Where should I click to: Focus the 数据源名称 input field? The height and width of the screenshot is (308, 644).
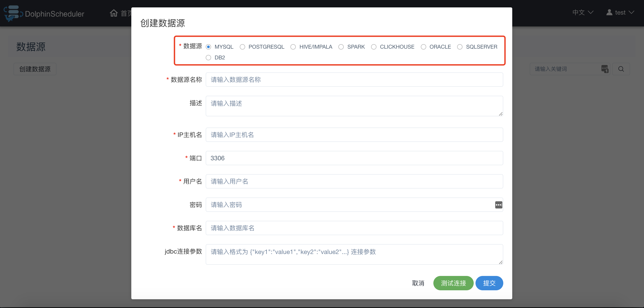coord(354,80)
